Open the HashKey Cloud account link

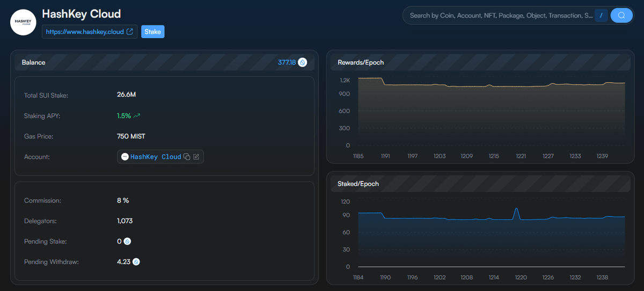(x=156, y=157)
